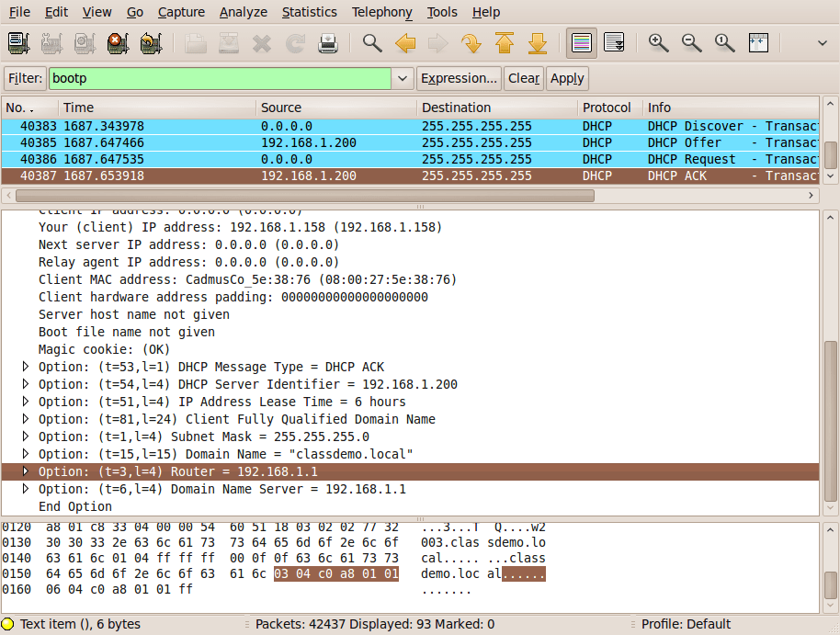840x635 pixels.
Task: Sort by Destination column header
Action: [x=497, y=108]
